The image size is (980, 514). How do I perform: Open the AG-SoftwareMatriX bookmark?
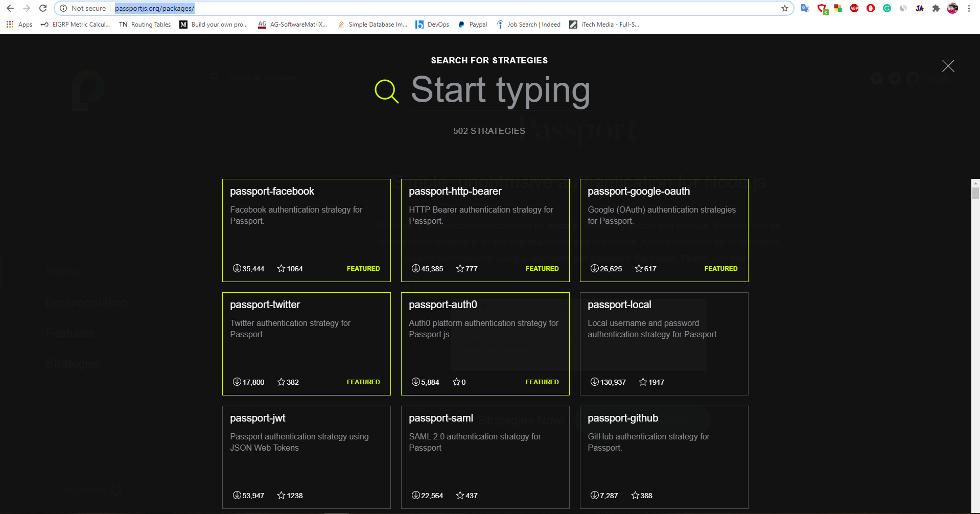(x=292, y=25)
